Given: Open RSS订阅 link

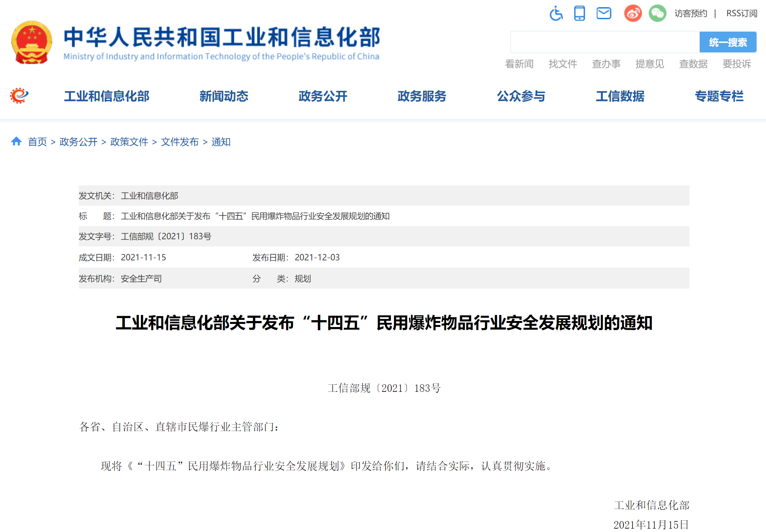Looking at the screenshot, I should tap(741, 14).
